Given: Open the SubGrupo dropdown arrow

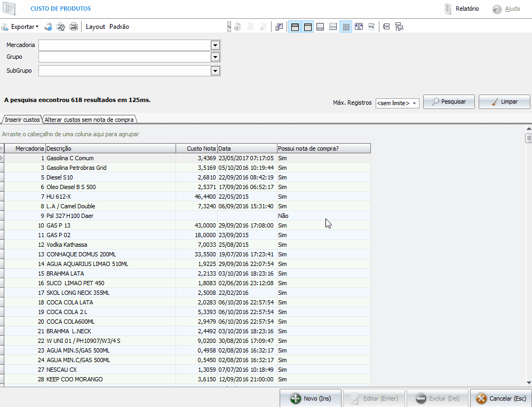Looking at the screenshot, I should tap(215, 71).
